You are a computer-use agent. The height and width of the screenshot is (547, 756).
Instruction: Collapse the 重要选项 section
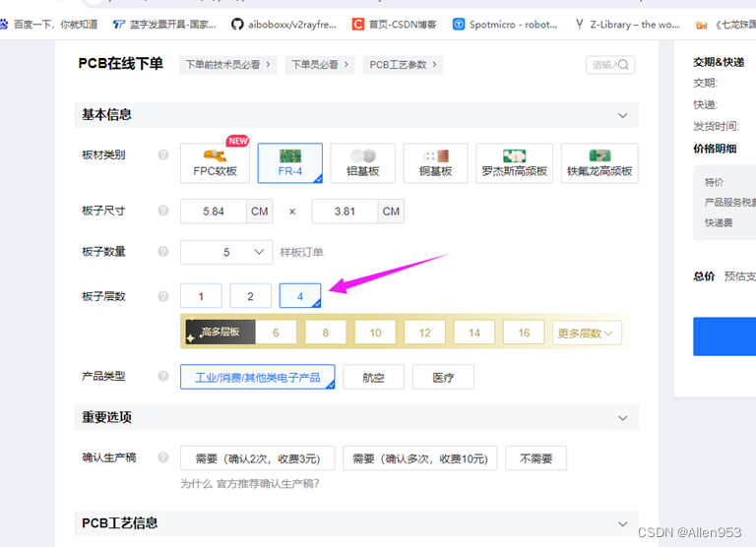(x=623, y=418)
